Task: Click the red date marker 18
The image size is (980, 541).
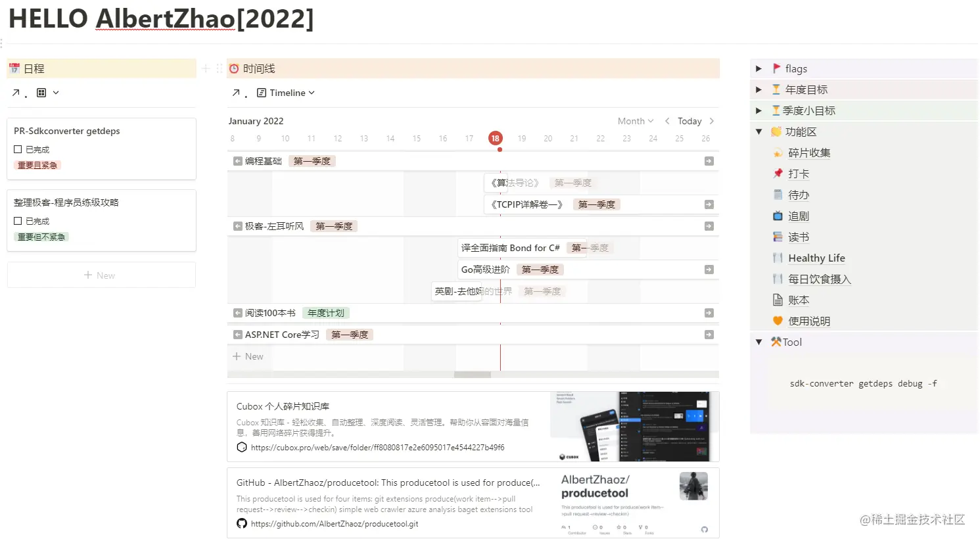Action: tap(495, 138)
